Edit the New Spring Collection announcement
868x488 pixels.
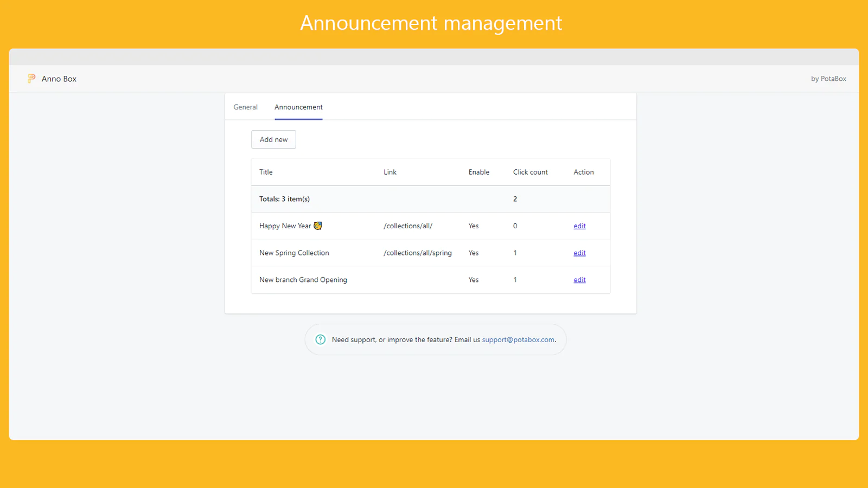pyautogui.click(x=579, y=253)
